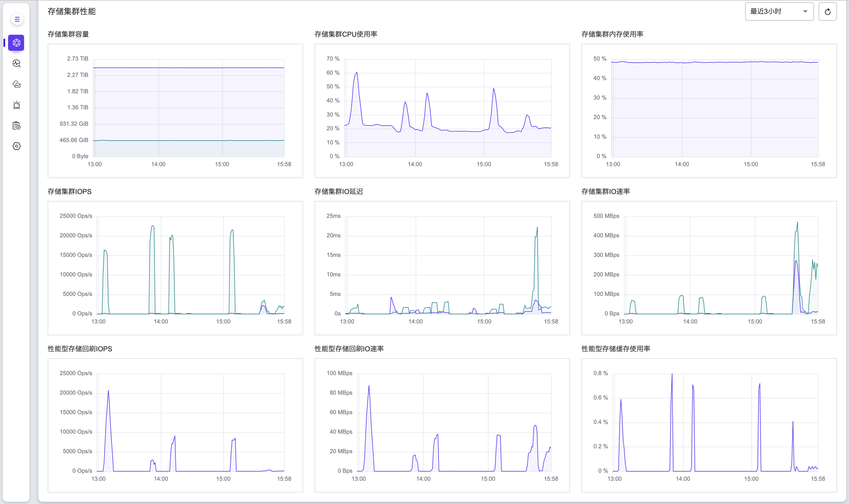This screenshot has width=849, height=504.
Task: Click the 0.4 % label on cache usage chart
Action: pos(600,422)
